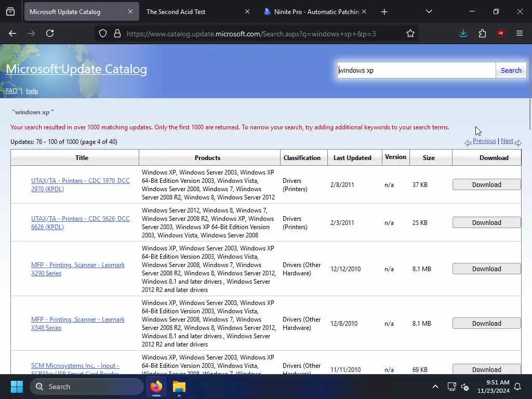Close the Ninite Pro tab

click(364, 11)
